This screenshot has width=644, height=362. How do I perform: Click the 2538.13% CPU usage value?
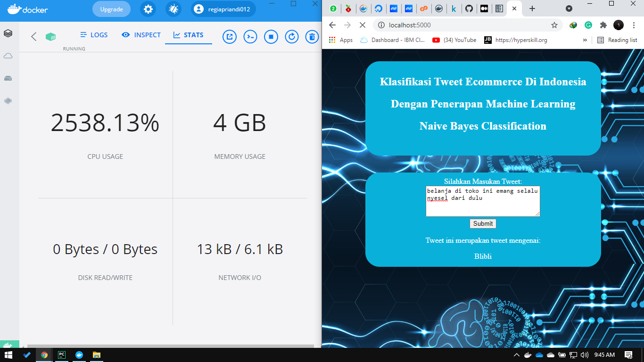(x=105, y=123)
